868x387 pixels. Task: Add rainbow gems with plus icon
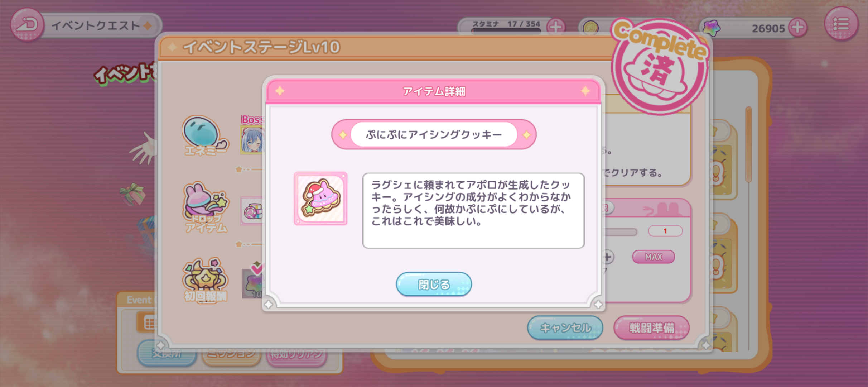(797, 27)
